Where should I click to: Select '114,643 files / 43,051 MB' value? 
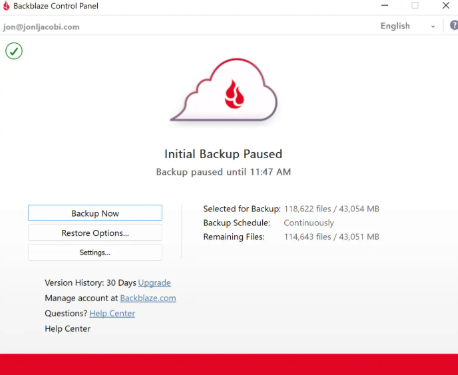(332, 237)
